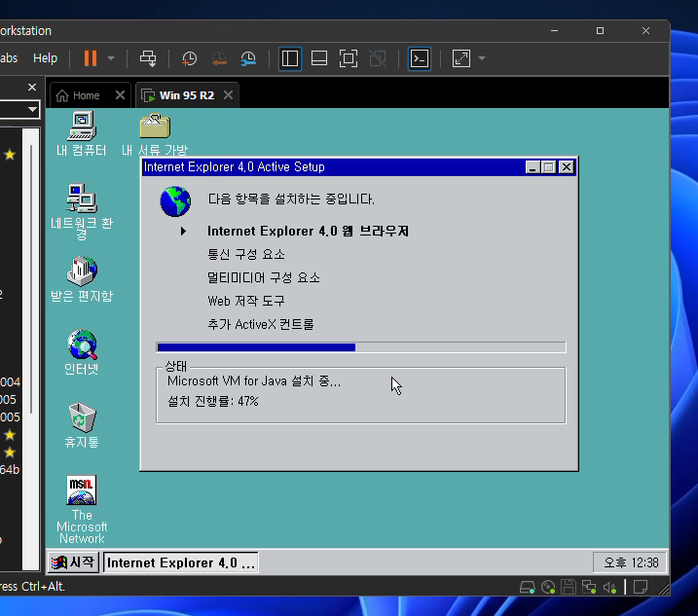Toggle the library sidebar view icon
This screenshot has width=698, height=616.
point(290,58)
